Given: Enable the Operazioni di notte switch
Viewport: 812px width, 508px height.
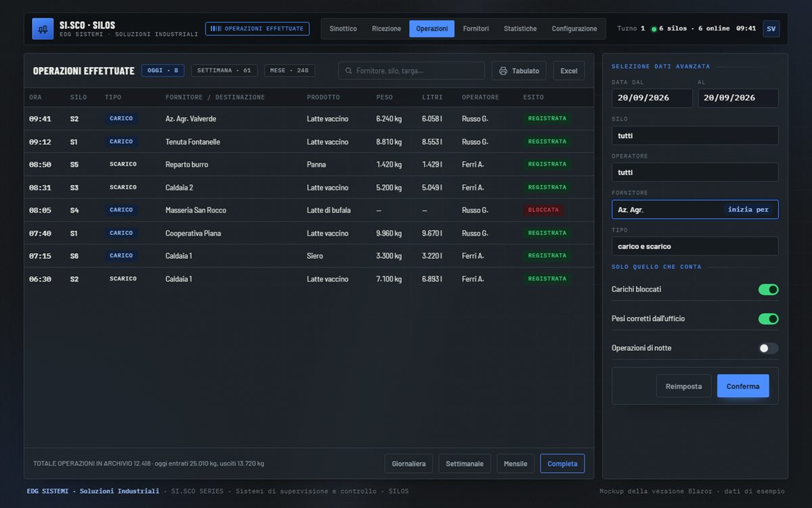Looking at the screenshot, I should [x=768, y=348].
